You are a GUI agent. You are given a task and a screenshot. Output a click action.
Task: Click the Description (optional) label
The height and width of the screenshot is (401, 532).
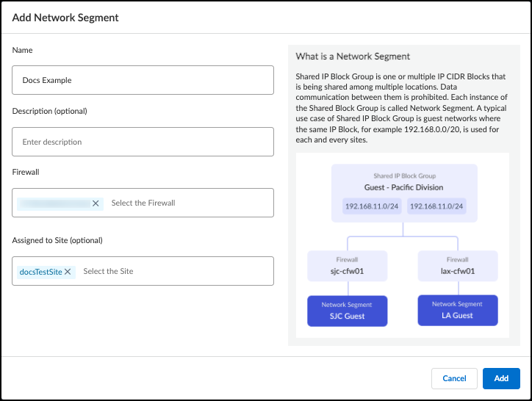coord(49,111)
